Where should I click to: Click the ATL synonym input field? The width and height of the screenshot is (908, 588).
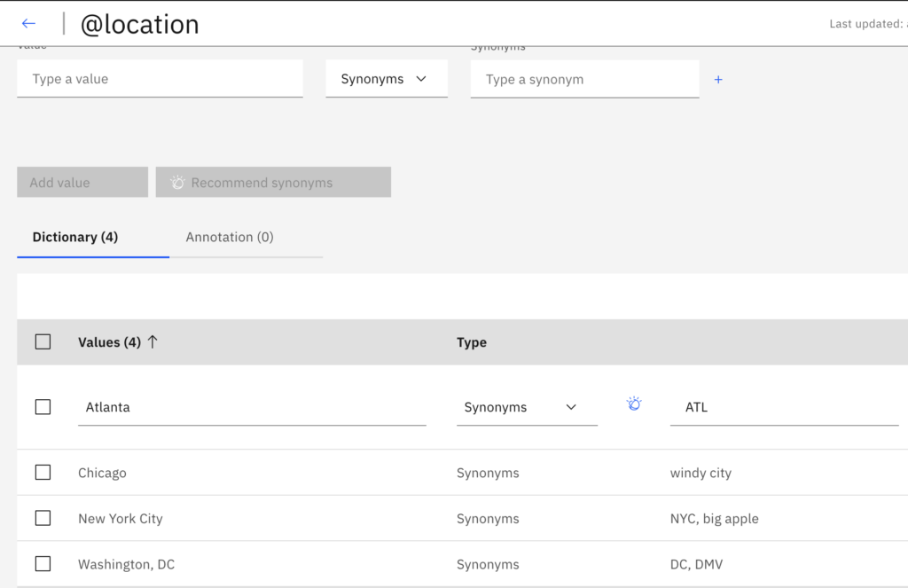784,407
